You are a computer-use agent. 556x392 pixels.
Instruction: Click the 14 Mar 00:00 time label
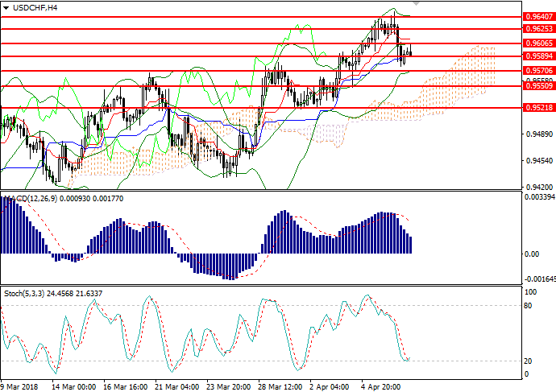[73, 386]
